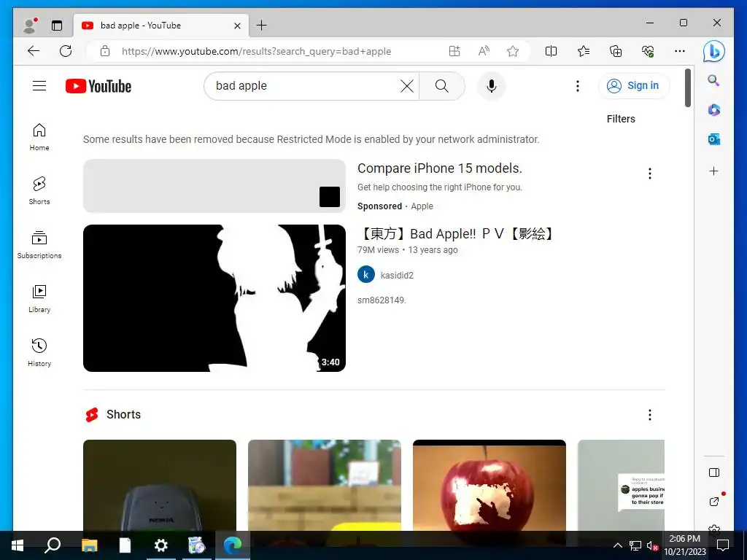Open a new tab

click(x=262, y=26)
